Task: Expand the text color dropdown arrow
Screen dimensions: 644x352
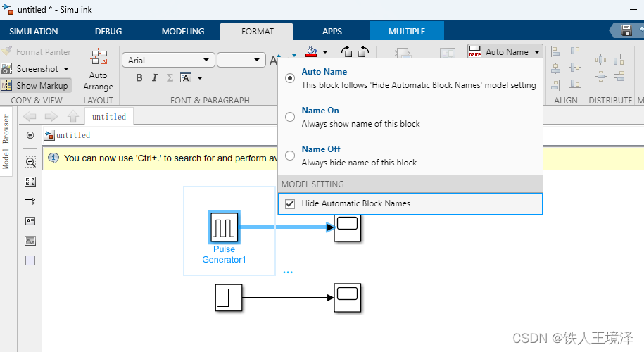Action: (x=200, y=77)
